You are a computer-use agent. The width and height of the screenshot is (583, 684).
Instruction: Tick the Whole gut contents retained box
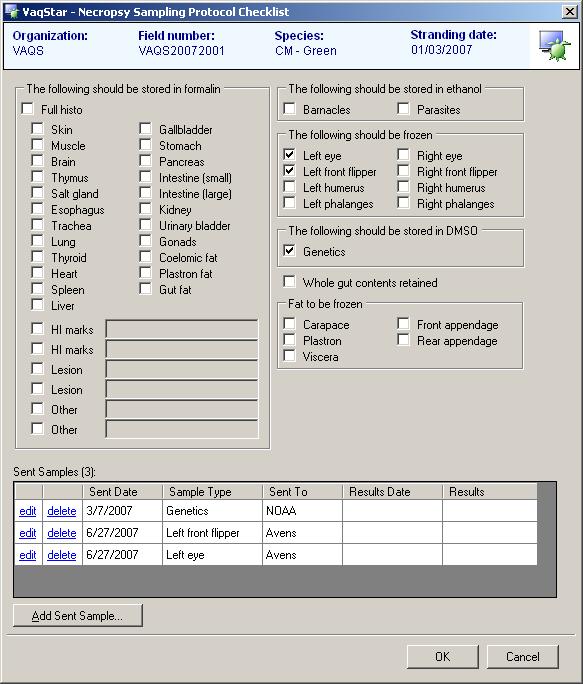(x=289, y=281)
